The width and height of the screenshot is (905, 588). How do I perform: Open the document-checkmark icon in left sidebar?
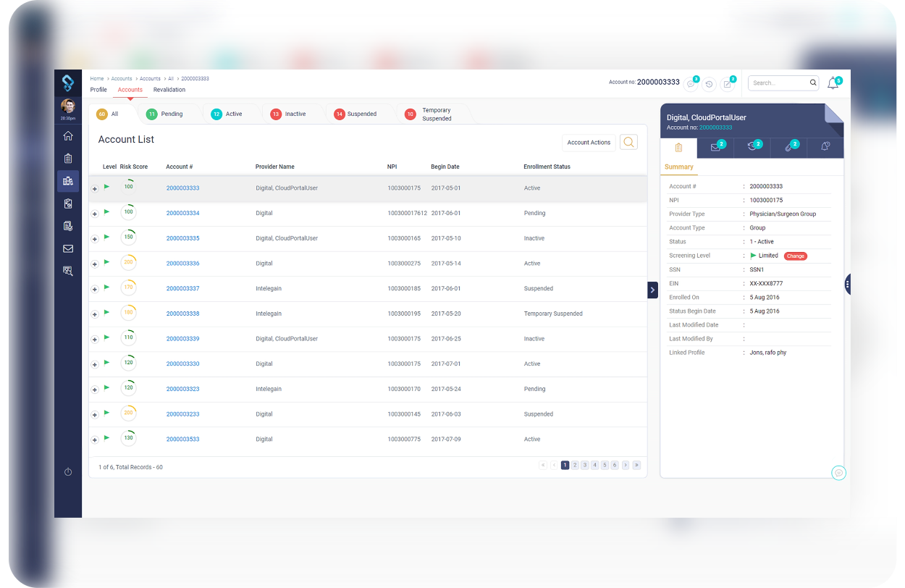pos(68,226)
